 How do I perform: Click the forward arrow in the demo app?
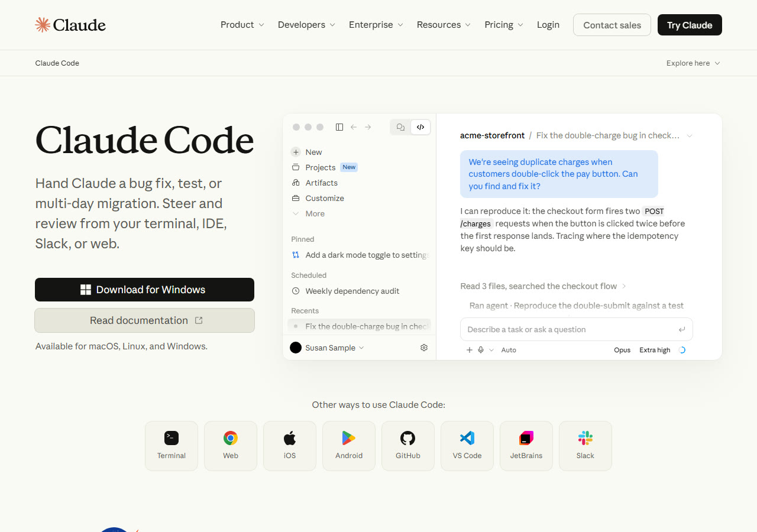368,127
